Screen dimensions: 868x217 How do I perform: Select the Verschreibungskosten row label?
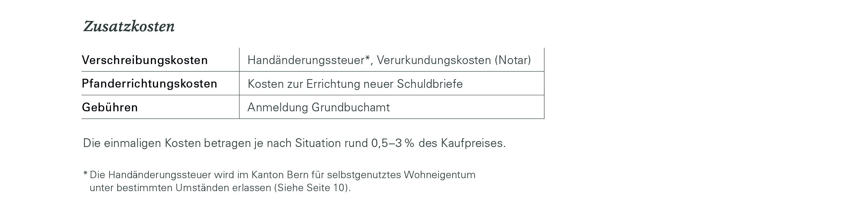[145, 60]
